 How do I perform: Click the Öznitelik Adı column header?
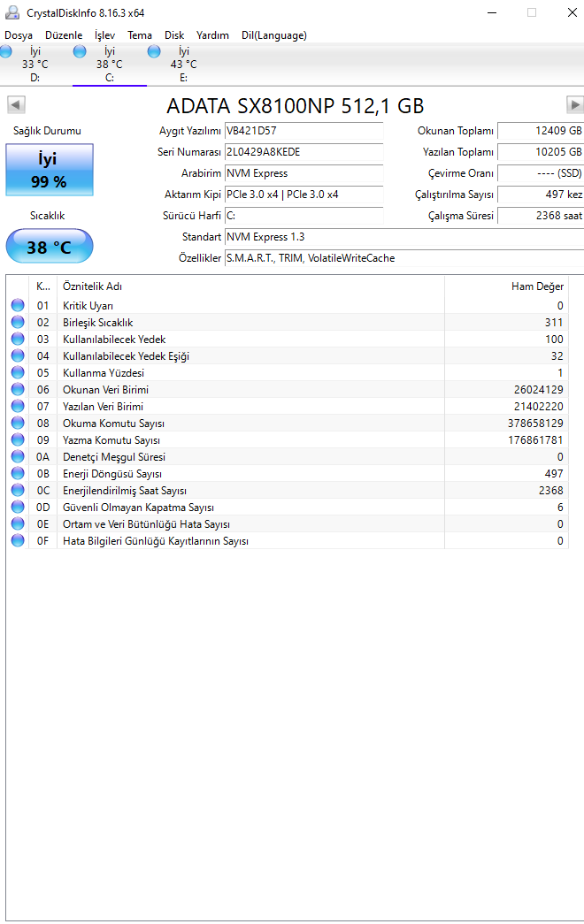click(250, 286)
